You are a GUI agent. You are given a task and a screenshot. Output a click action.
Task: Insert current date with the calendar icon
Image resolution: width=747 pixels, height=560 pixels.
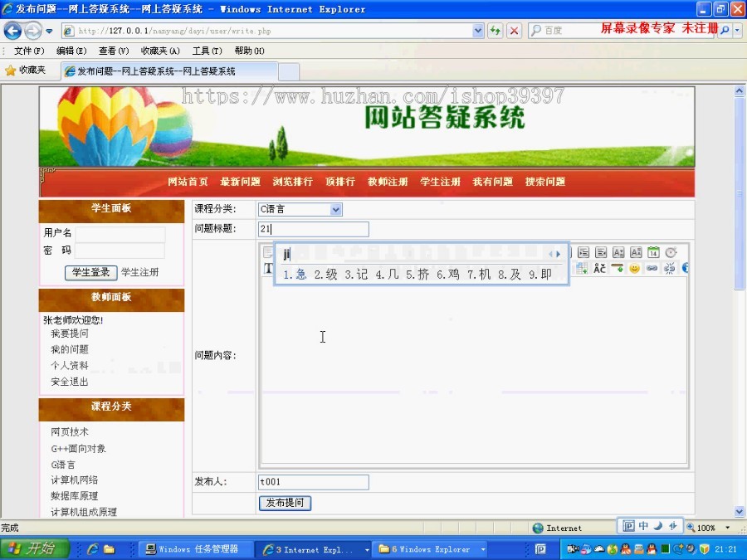click(653, 252)
